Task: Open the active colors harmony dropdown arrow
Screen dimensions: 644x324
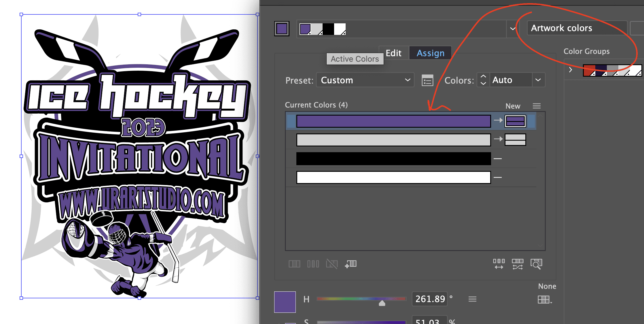Action: point(512,29)
